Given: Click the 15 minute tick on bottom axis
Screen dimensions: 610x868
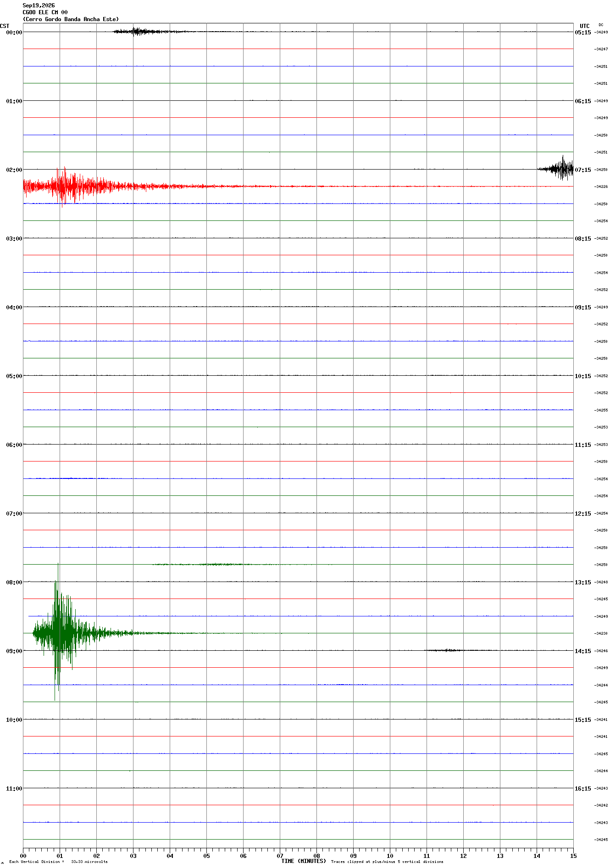Looking at the screenshot, I should [573, 856].
